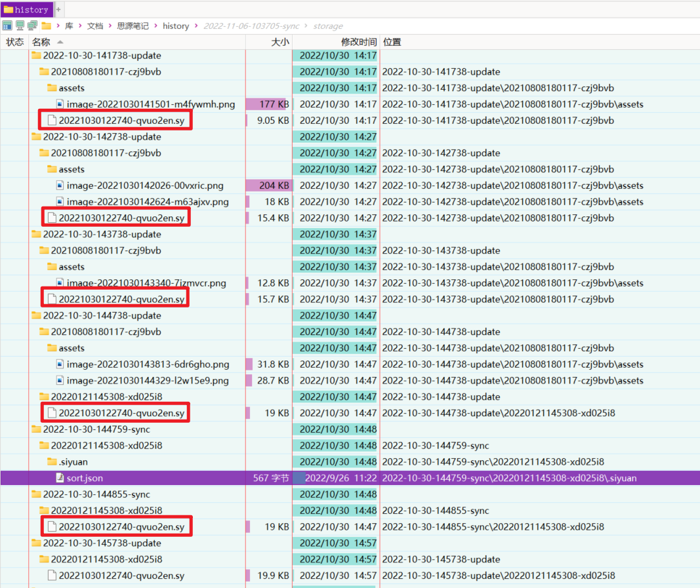Screen dimensions: 700x588
Task: Select 20220121145308-xd025i8 located in 2022-10-30-144759-sync
Action: [x=107, y=445]
